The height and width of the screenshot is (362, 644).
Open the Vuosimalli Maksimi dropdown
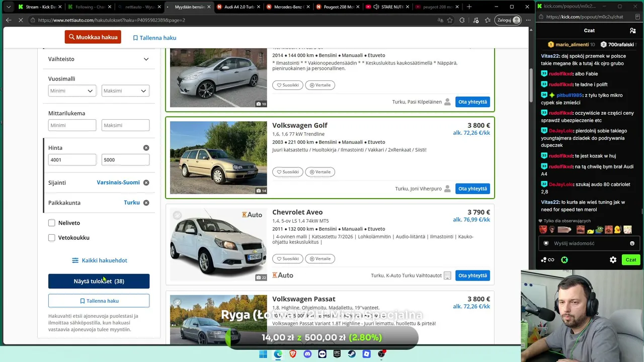[125, 91]
